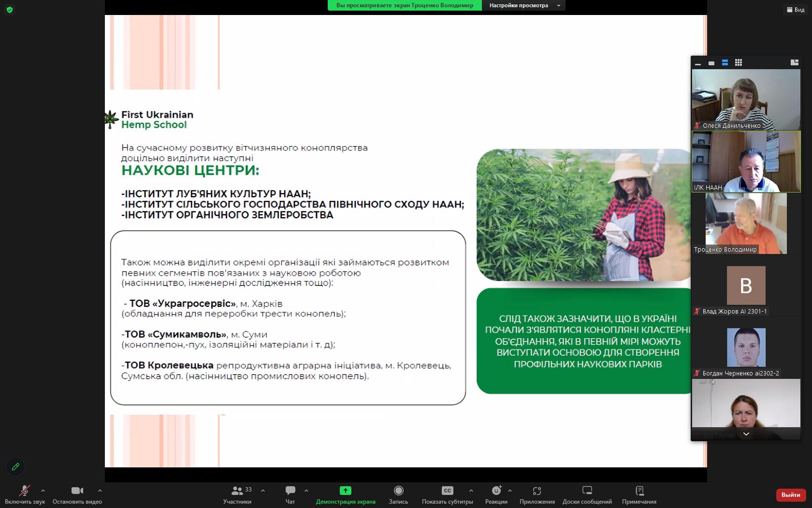Open the Участники participants panel
Image resolution: width=812 pixels, height=508 pixels.
tap(237, 494)
